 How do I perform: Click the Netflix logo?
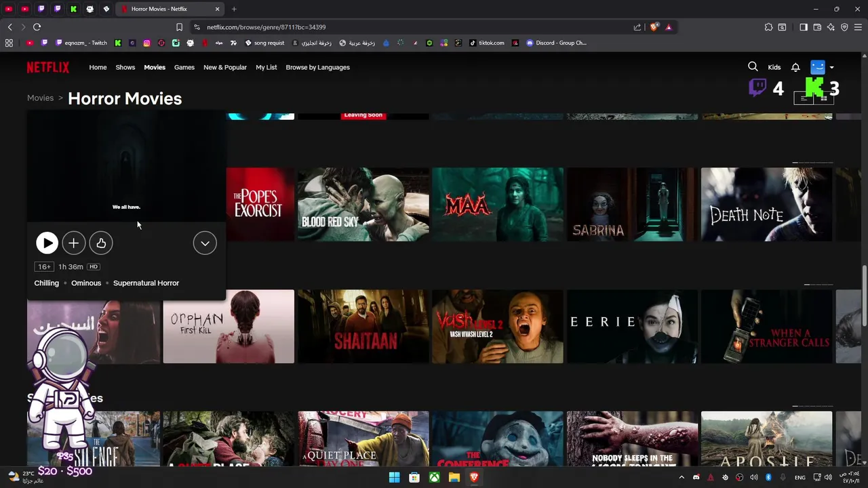pyautogui.click(x=48, y=67)
